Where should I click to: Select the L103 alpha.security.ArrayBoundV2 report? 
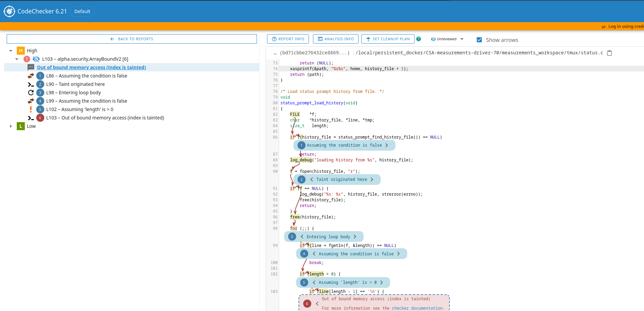point(85,59)
